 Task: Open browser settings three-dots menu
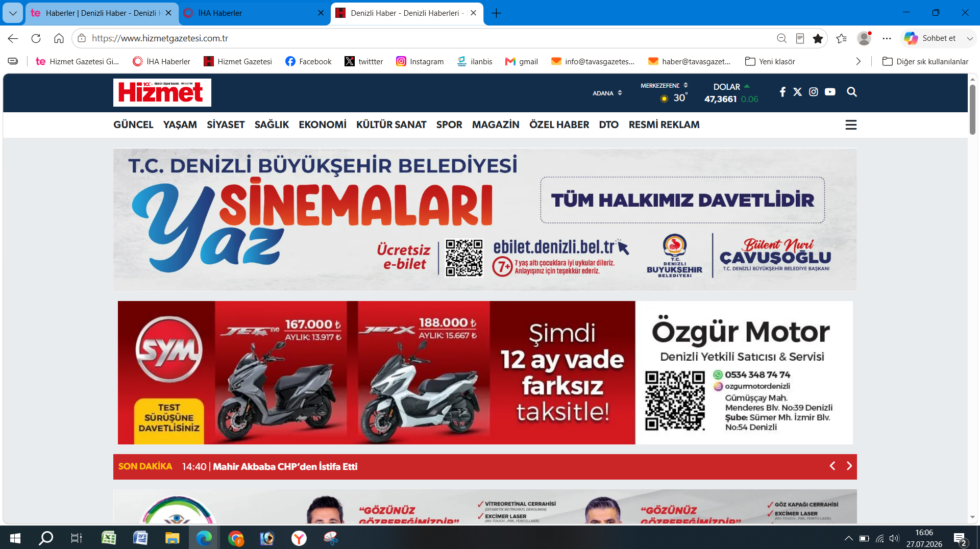point(887,38)
